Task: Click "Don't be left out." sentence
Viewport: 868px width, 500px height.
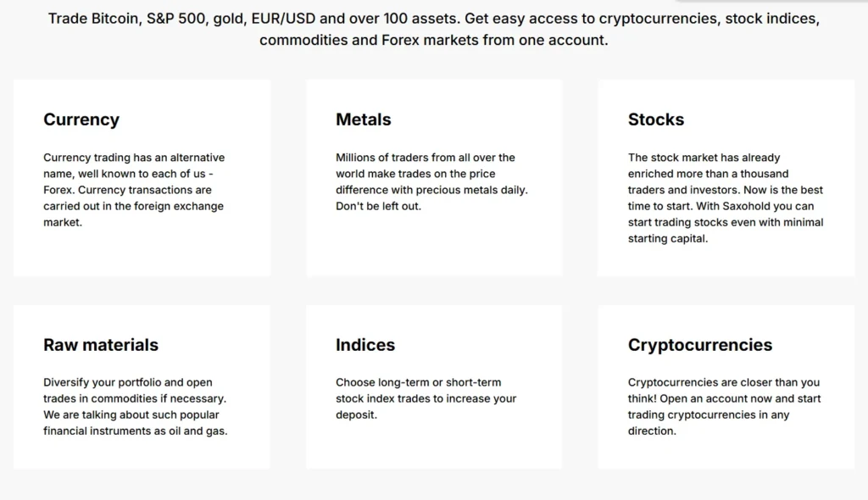Action: [x=378, y=206]
